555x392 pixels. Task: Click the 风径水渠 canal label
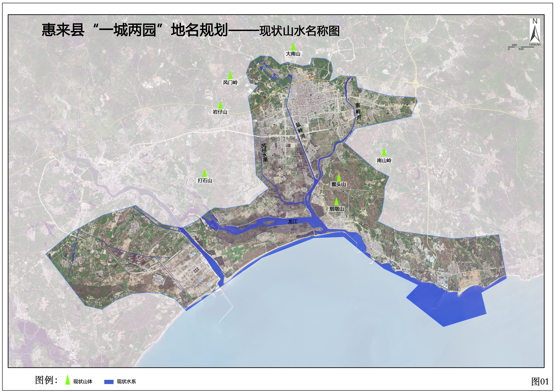(x=265, y=153)
